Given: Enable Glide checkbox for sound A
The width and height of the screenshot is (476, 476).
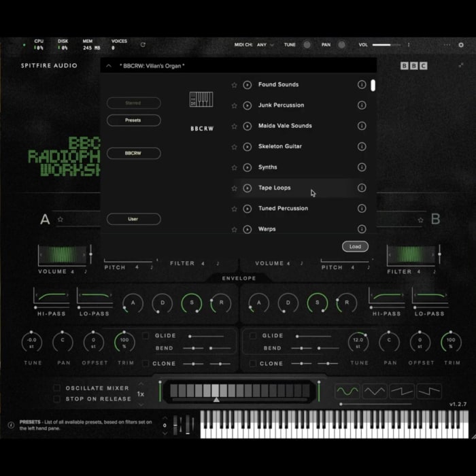Looking at the screenshot, I should (146, 335).
